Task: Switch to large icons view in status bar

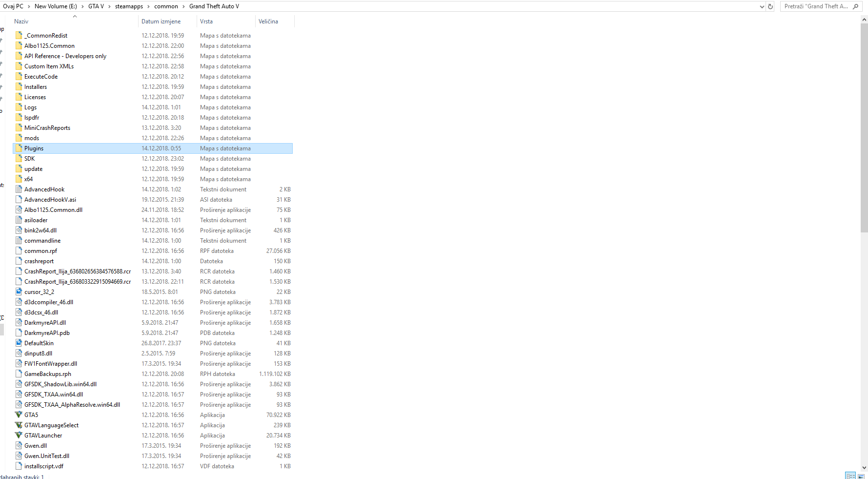Action: coord(861,476)
